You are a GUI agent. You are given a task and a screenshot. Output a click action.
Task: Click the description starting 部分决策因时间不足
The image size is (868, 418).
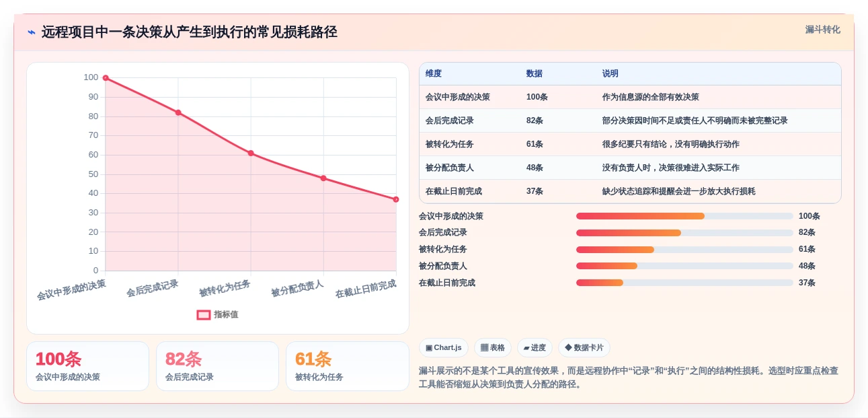695,120
